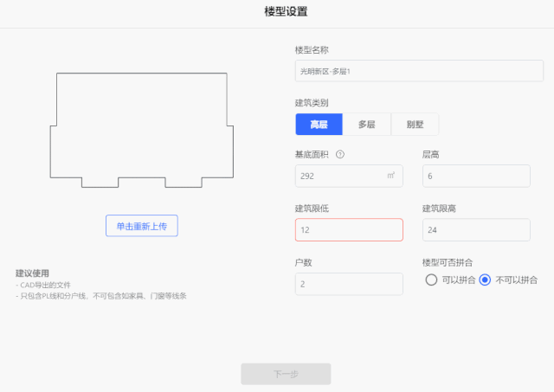The image size is (554, 392).
Task: Click the 建筑限高 field showing 24
Action: coord(476,230)
